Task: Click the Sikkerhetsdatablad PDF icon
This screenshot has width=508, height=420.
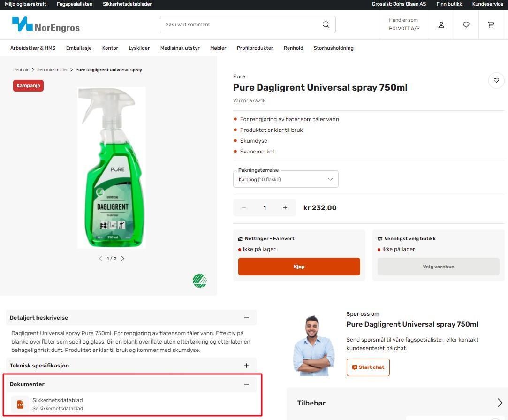Action: [20, 405]
